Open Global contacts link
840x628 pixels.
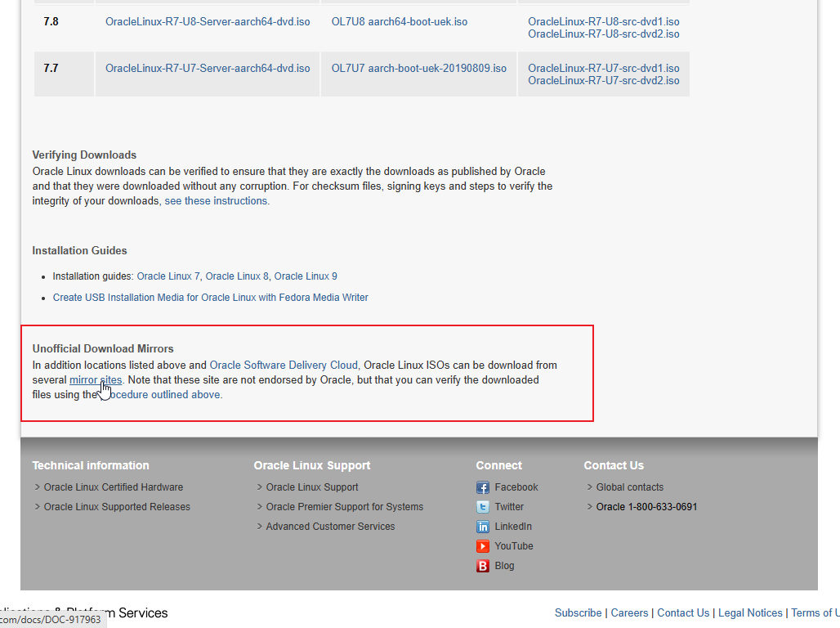629,487
